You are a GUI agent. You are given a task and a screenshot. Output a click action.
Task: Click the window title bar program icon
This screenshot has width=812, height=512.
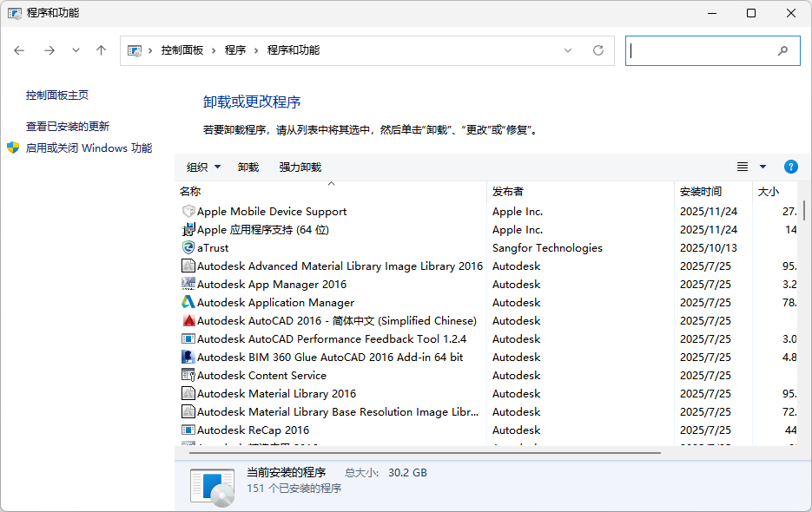coord(15,13)
